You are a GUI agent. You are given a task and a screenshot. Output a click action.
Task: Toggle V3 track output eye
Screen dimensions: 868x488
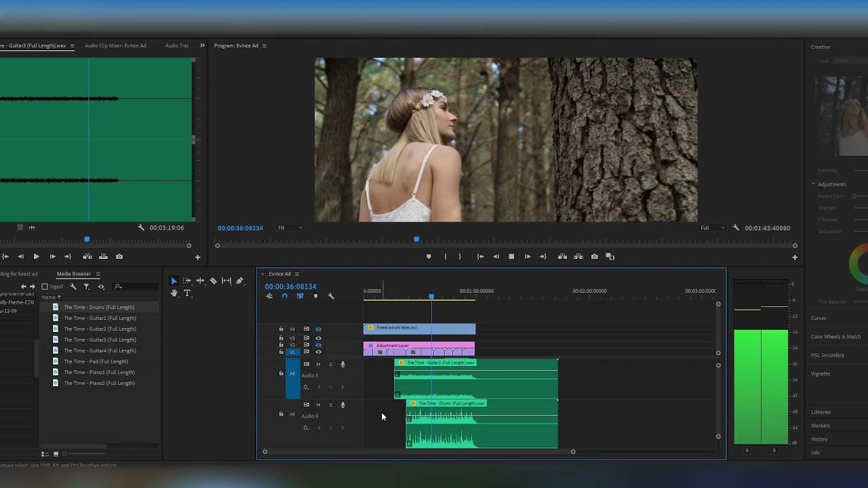pos(318,338)
